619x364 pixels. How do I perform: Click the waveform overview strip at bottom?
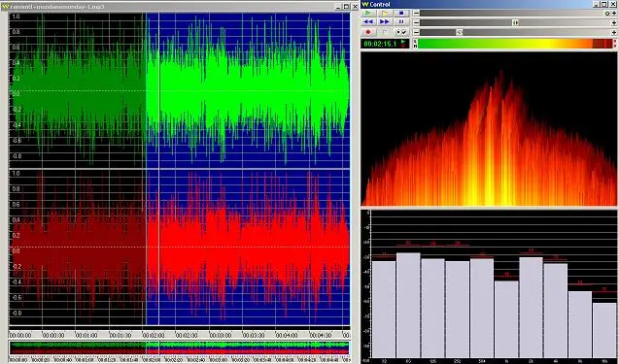(180, 348)
